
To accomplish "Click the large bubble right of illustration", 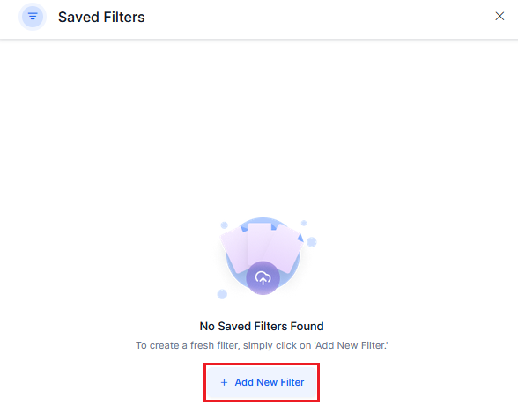I will [x=312, y=242].
